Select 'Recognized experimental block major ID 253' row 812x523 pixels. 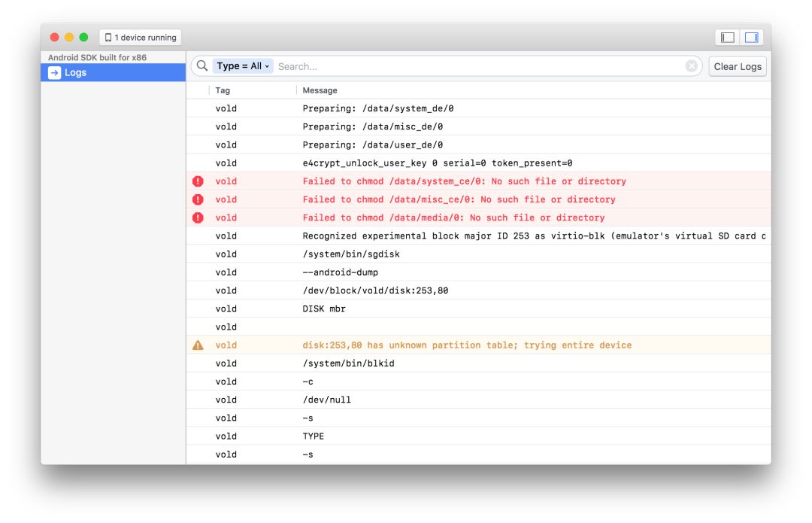[478, 236]
